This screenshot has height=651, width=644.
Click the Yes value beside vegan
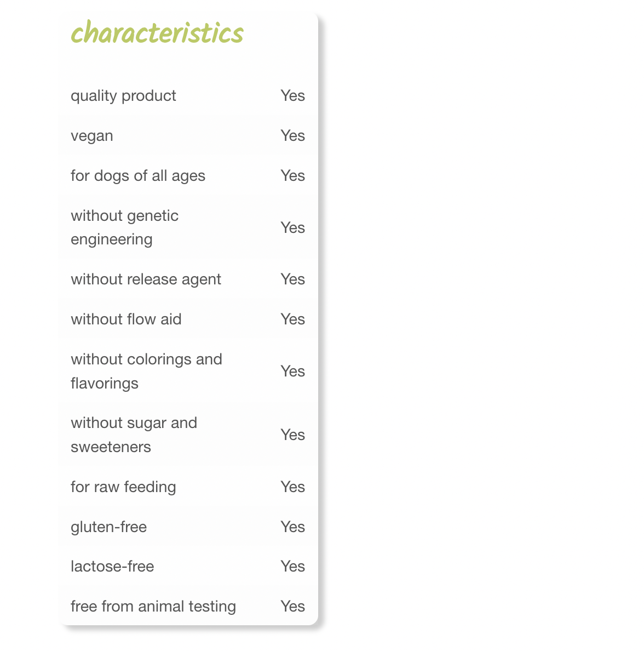click(x=292, y=136)
